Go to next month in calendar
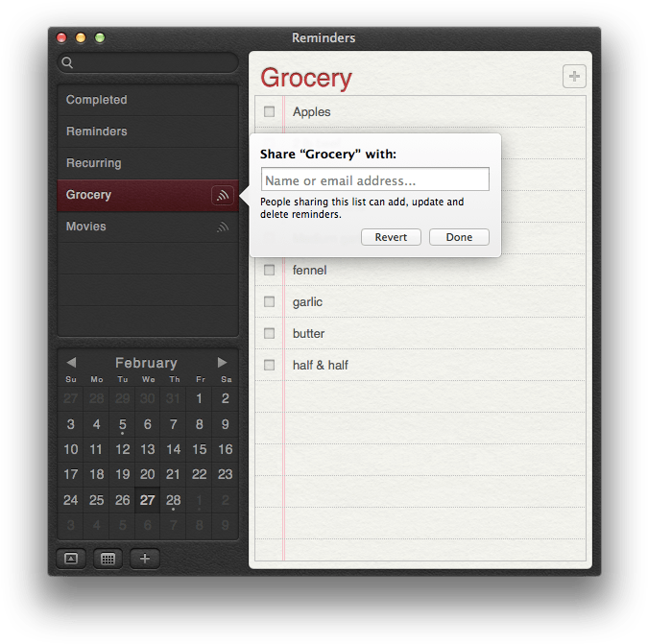Viewport: 648px width, 644px height. click(222, 362)
